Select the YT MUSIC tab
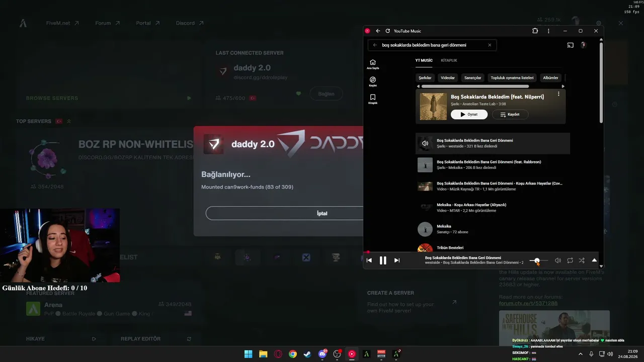Viewport: 644px width, 362px height. (x=424, y=60)
